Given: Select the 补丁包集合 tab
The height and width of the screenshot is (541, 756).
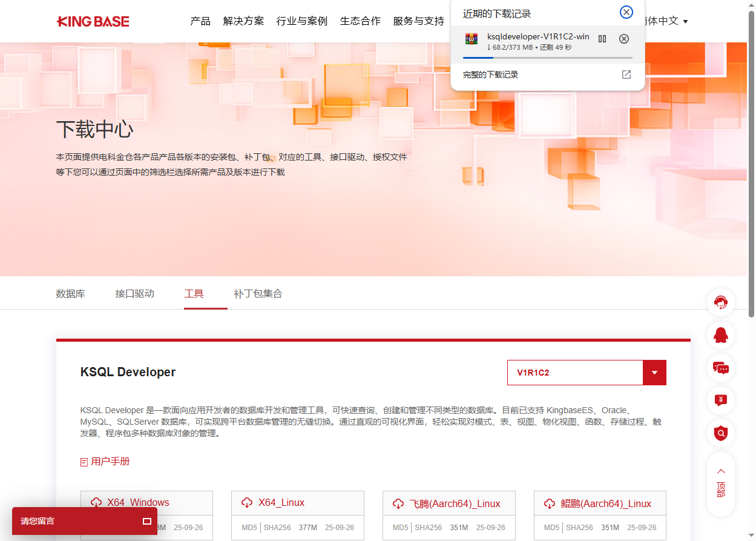Looking at the screenshot, I should [x=258, y=294].
